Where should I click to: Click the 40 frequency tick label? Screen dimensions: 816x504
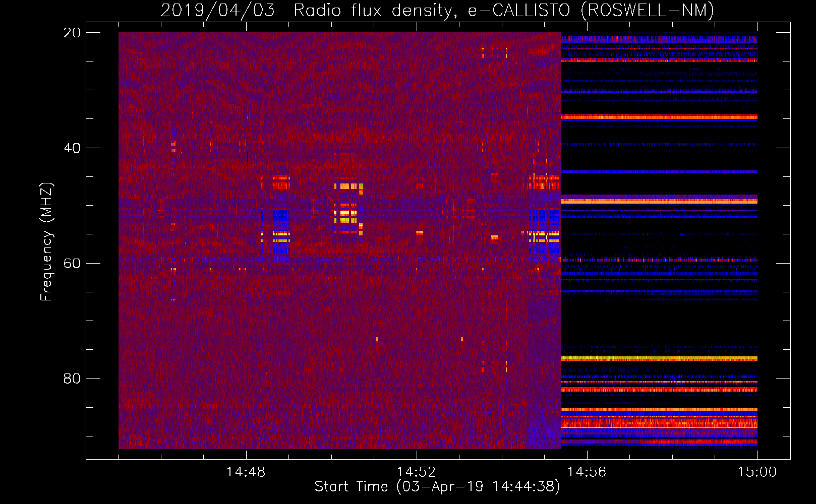point(72,148)
